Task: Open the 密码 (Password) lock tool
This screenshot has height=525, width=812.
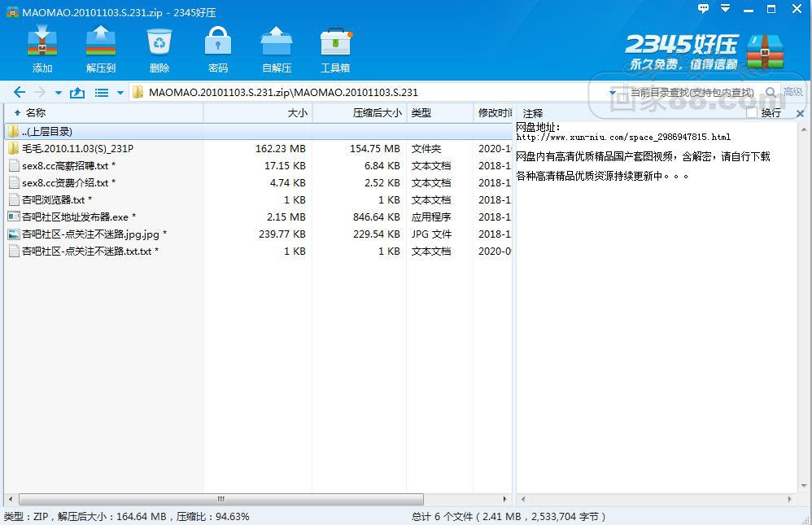Action: click(x=218, y=42)
